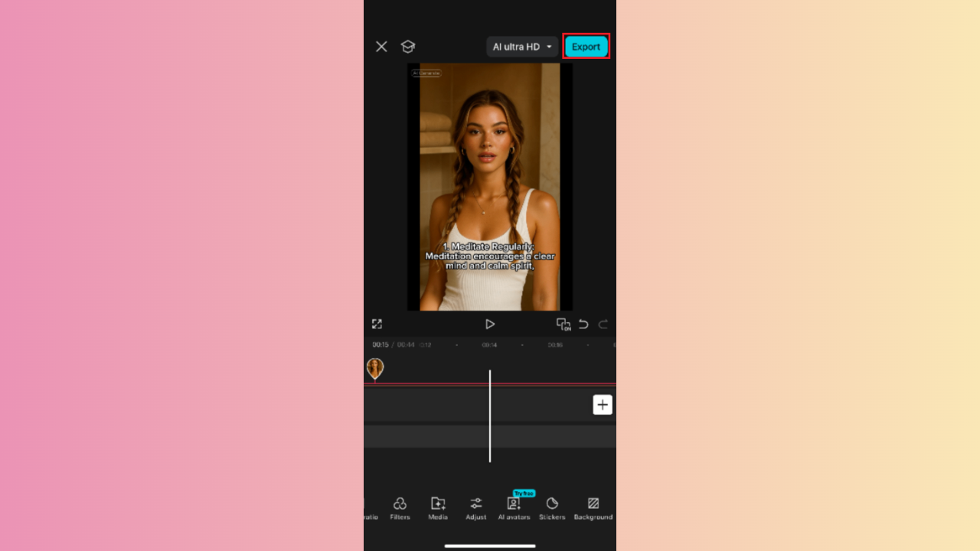
Task: Play the video preview
Action: coord(490,324)
